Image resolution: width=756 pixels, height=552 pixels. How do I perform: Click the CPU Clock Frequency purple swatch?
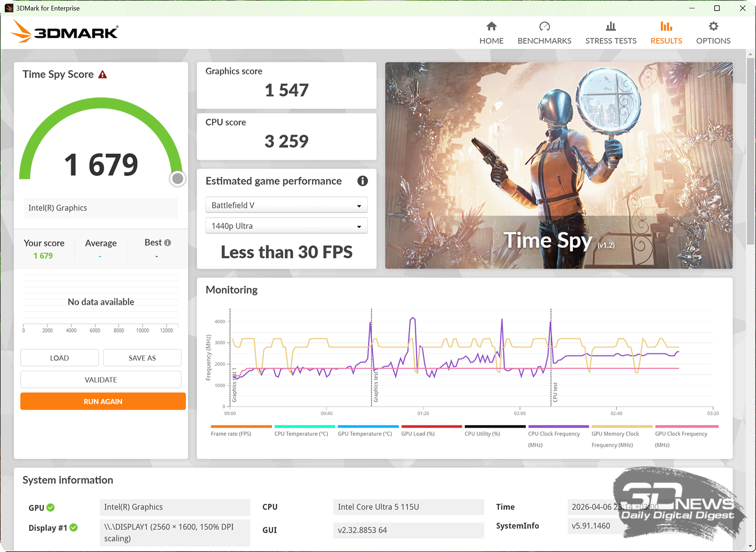(x=558, y=427)
